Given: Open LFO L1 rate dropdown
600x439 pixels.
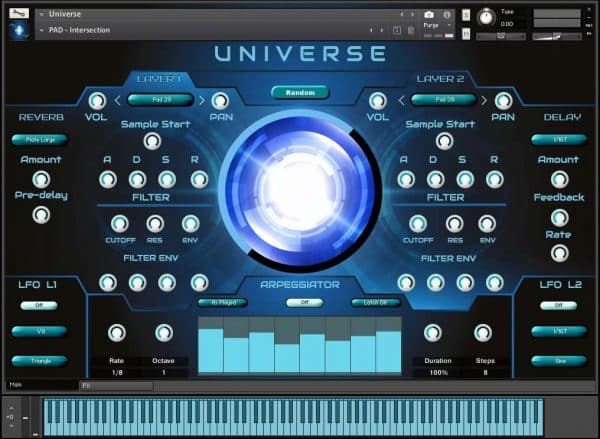Looking at the screenshot, I should click(x=40, y=331).
